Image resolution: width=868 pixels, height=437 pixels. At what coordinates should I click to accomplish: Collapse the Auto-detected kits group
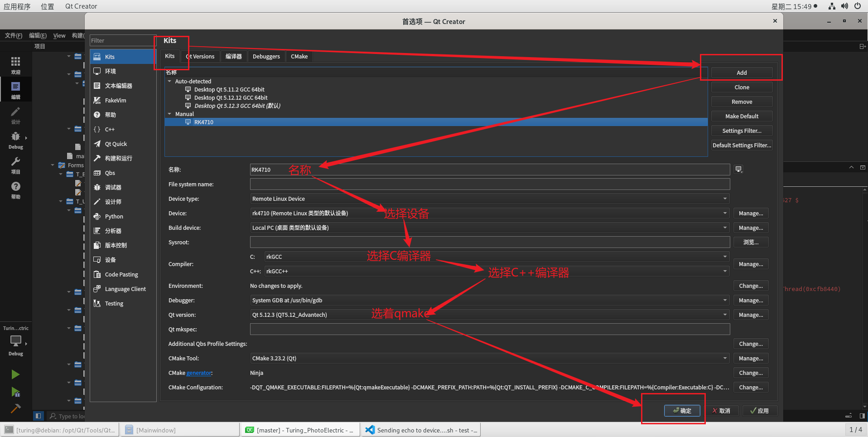169,82
